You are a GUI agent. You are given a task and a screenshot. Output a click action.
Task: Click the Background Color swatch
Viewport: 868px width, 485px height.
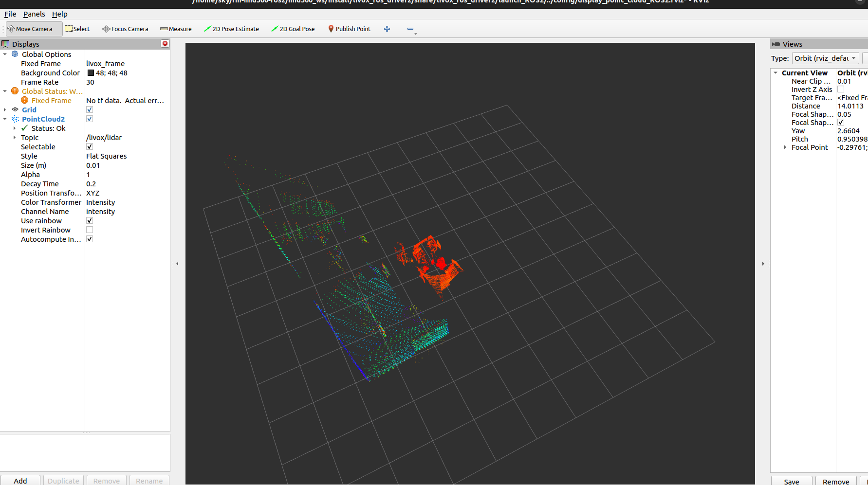[90, 73]
